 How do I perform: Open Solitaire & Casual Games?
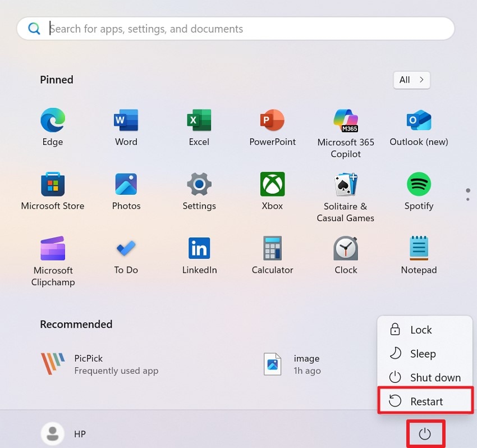point(346,198)
